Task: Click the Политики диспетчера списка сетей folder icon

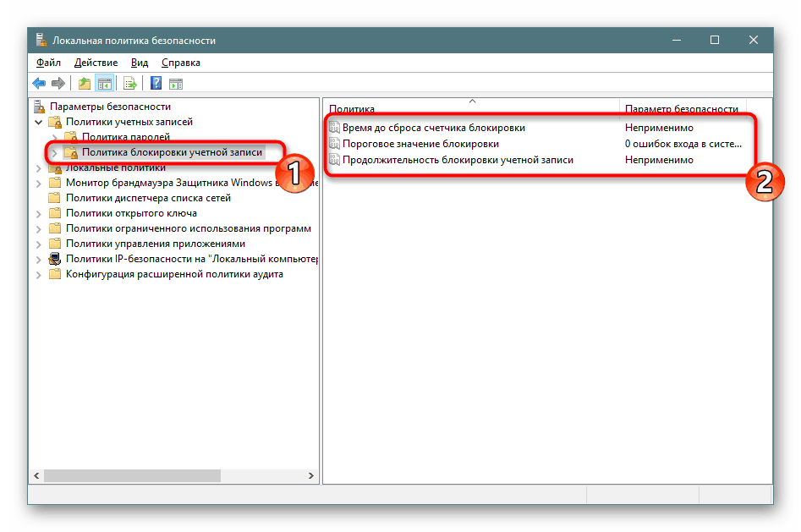Action: (55, 198)
